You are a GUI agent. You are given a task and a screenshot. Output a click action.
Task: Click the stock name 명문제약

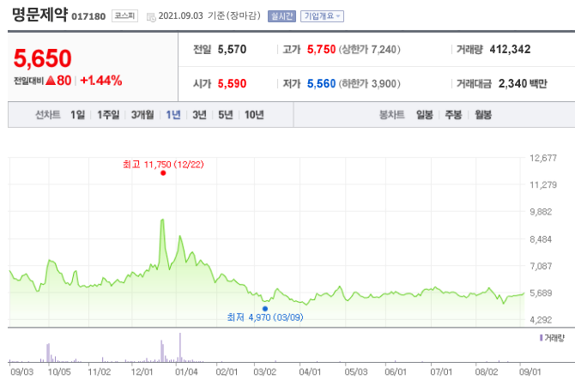click(40, 15)
